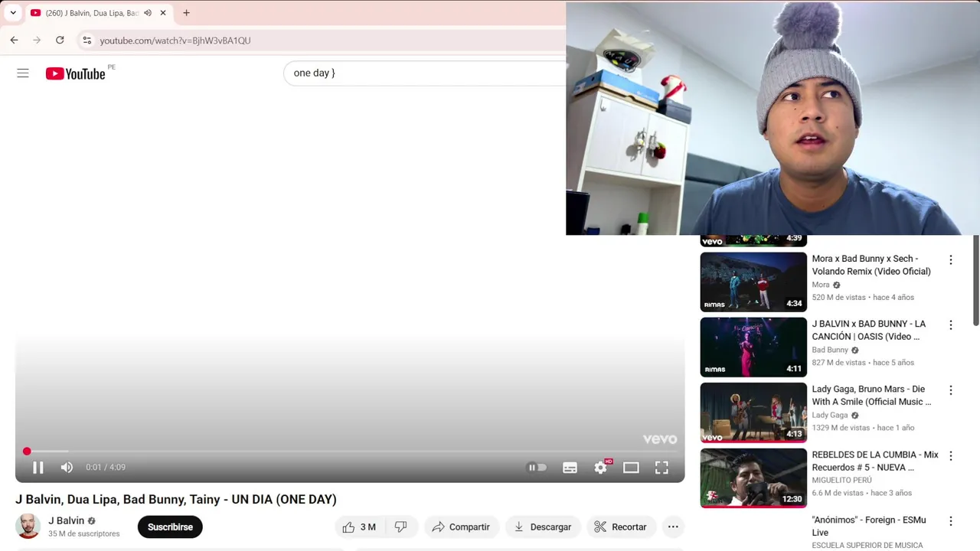Enter full screen mode
The image size is (980, 551).
(661, 468)
